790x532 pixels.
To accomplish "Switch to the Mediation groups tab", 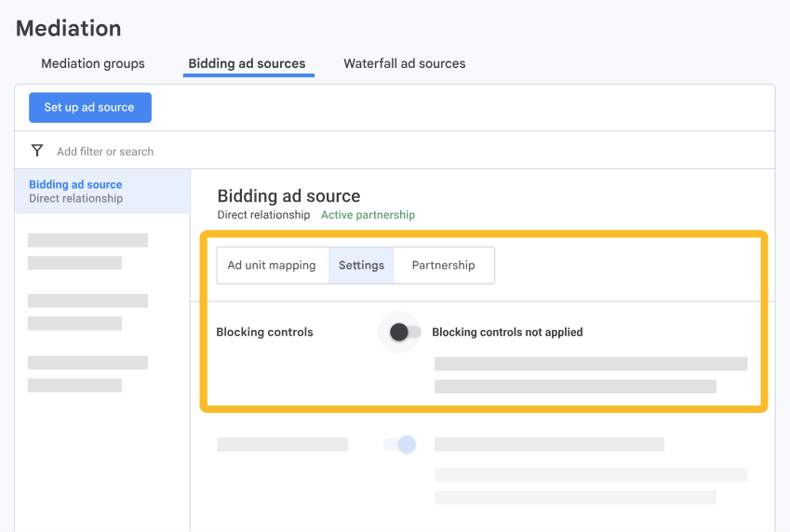I will coord(93,64).
